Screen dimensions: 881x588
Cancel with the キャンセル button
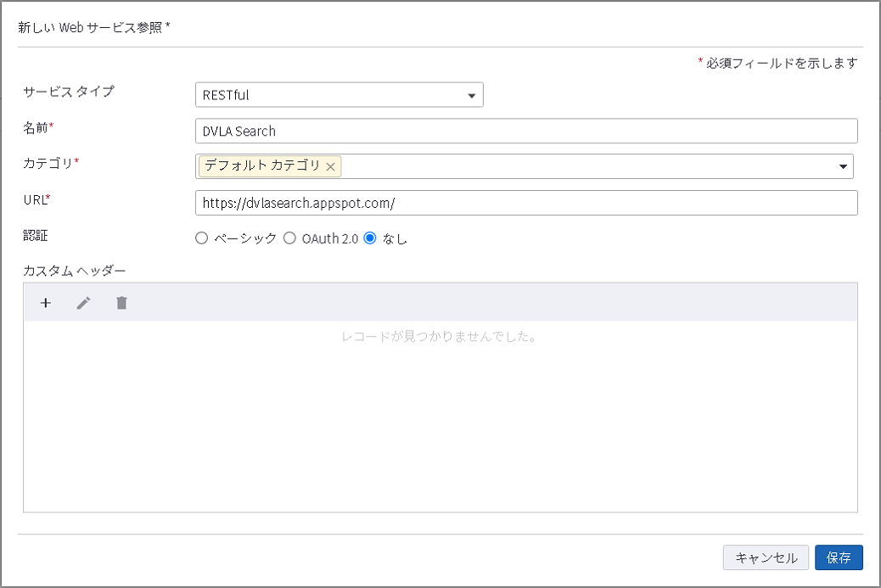(765, 557)
